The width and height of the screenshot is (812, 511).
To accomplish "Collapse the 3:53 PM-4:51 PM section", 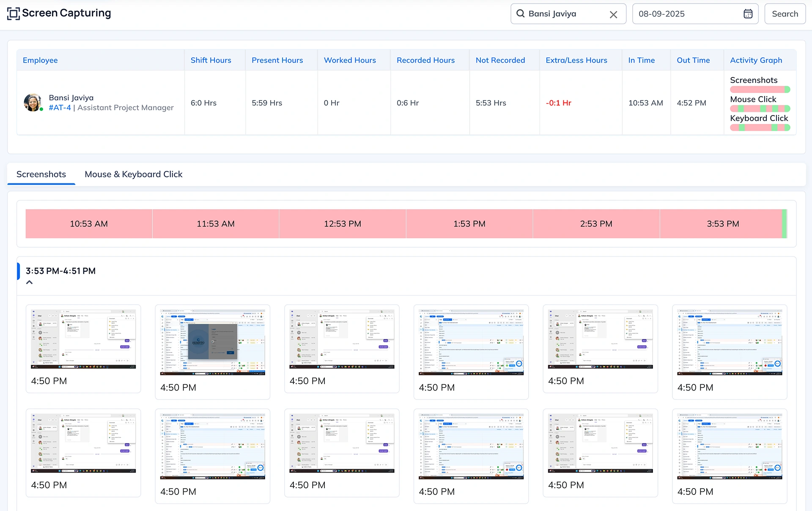I will 29,282.
